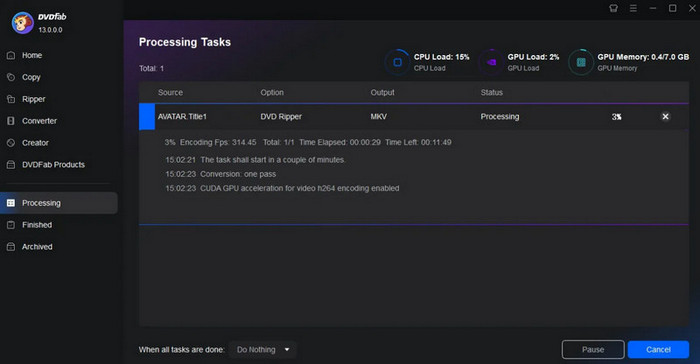Click the Creator module icon
Image resolution: width=700 pixels, height=364 pixels.
pos(11,143)
